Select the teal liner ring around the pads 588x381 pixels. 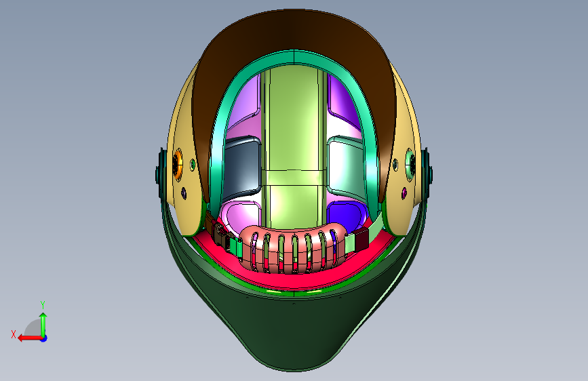point(294,58)
